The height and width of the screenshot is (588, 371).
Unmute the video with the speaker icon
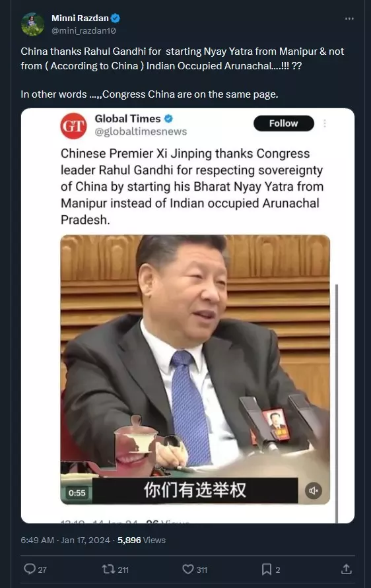tap(314, 490)
